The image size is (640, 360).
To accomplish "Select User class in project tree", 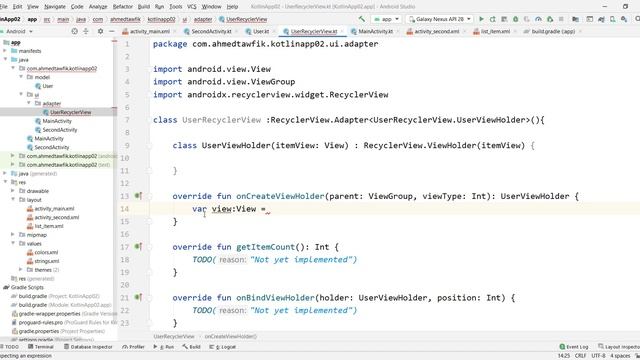I will click(47, 86).
